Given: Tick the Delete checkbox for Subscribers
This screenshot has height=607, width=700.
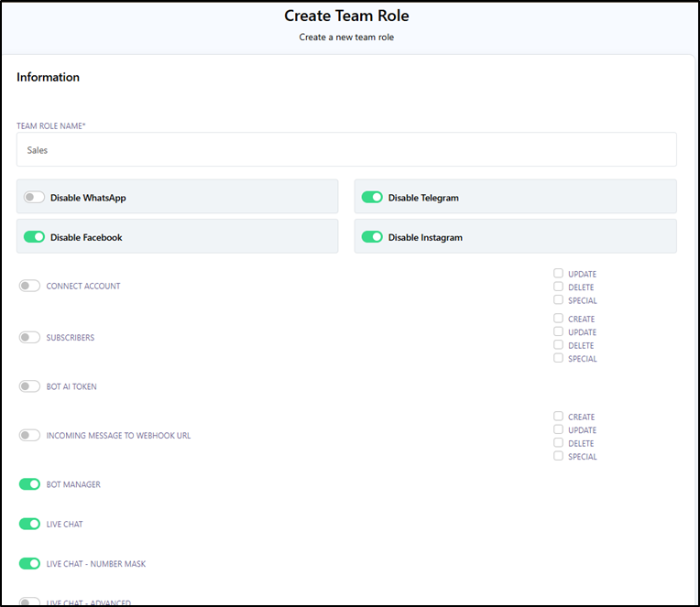Looking at the screenshot, I should (558, 345).
